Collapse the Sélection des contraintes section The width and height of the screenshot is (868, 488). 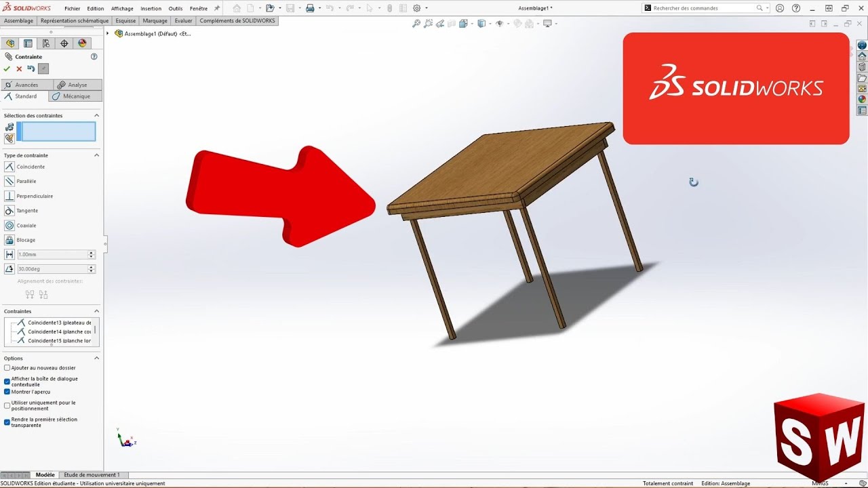coord(96,115)
